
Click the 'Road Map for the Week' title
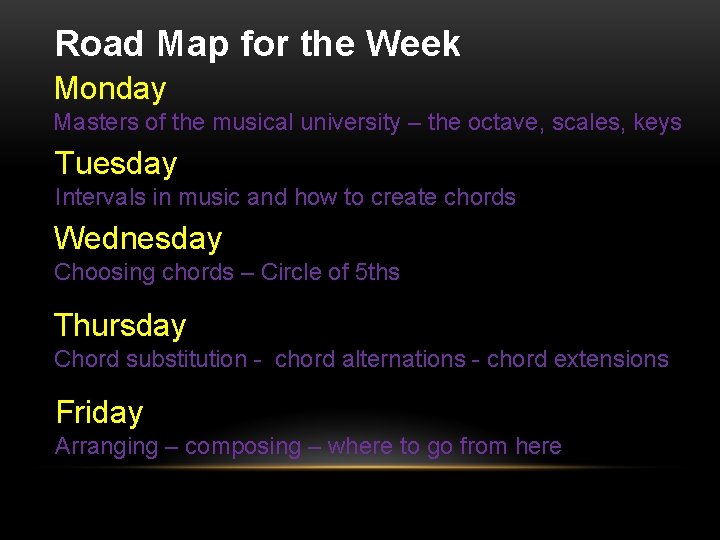(257, 44)
